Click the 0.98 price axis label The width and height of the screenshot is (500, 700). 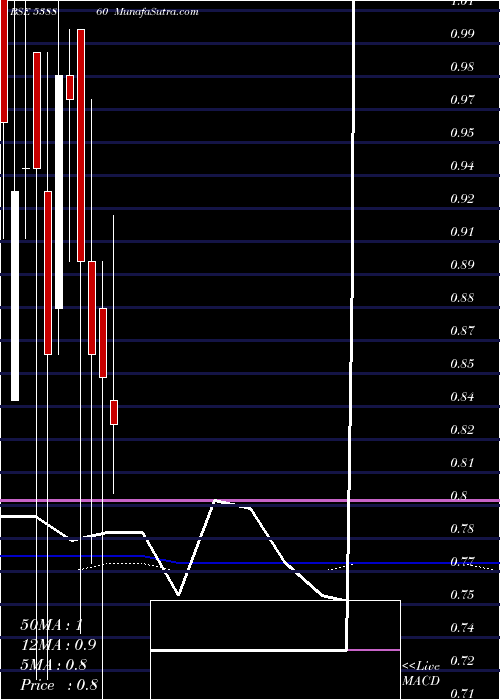click(462, 67)
